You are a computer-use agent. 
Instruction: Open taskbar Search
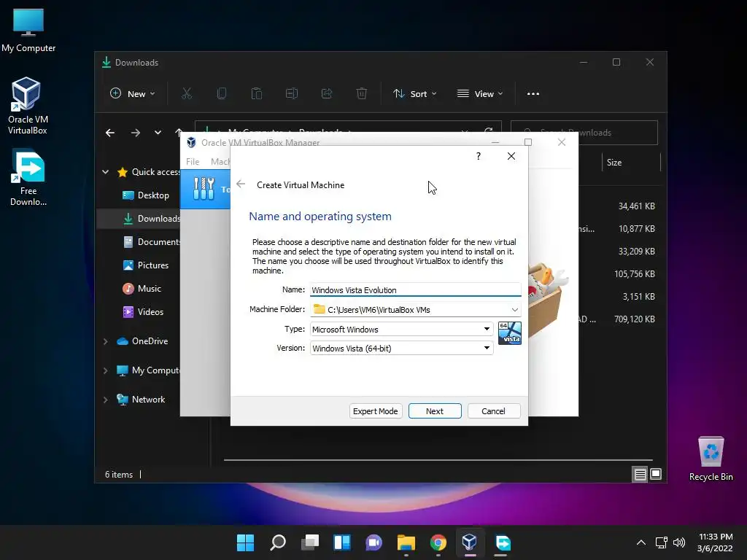click(x=278, y=542)
